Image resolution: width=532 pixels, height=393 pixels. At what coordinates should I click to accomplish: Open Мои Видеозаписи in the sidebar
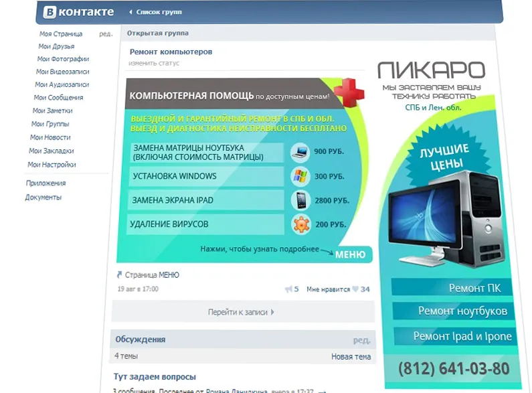click(x=63, y=72)
